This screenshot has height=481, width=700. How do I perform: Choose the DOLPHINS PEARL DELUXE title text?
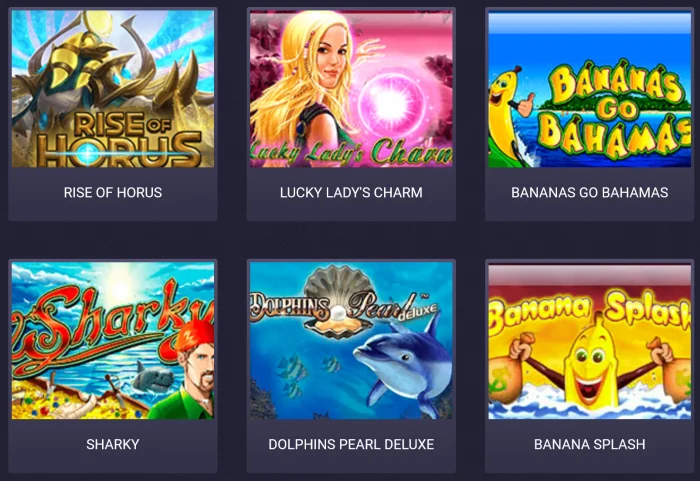tap(351, 444)
